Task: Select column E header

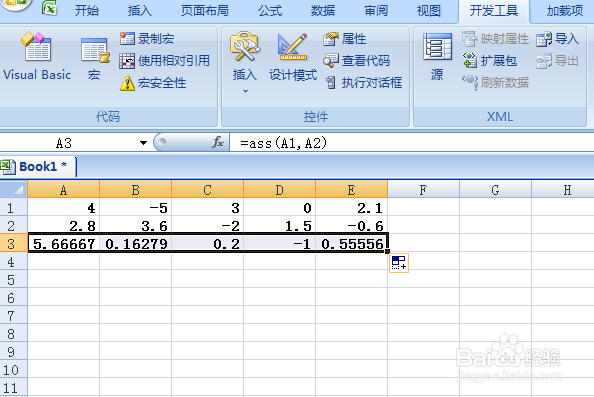Action: [351, 189]
